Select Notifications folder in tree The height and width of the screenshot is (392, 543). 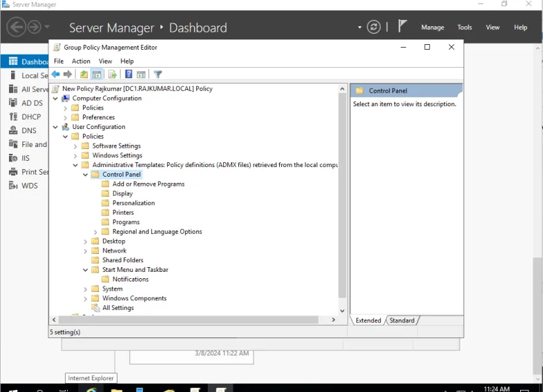(130, 280)
